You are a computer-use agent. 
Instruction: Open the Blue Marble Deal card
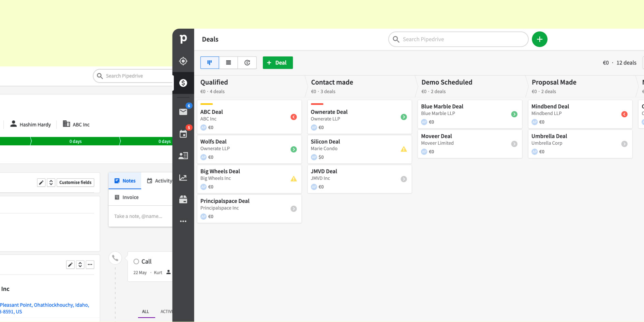click(x=470, y=114)
